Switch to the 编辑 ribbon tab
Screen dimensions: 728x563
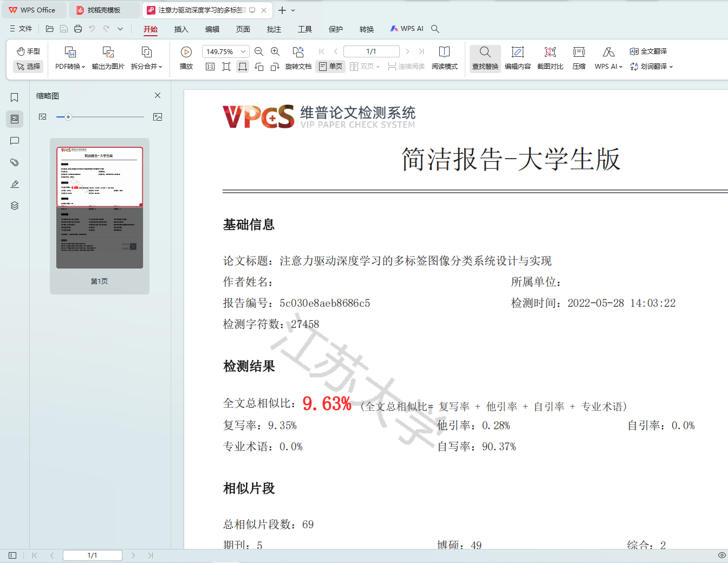[x=212, y=29]
